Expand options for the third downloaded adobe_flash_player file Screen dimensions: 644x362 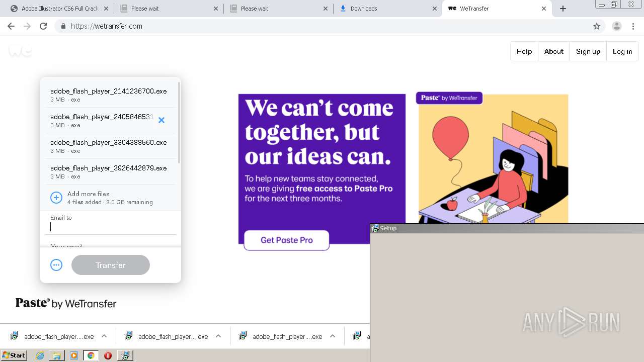(x=333, y=336)
